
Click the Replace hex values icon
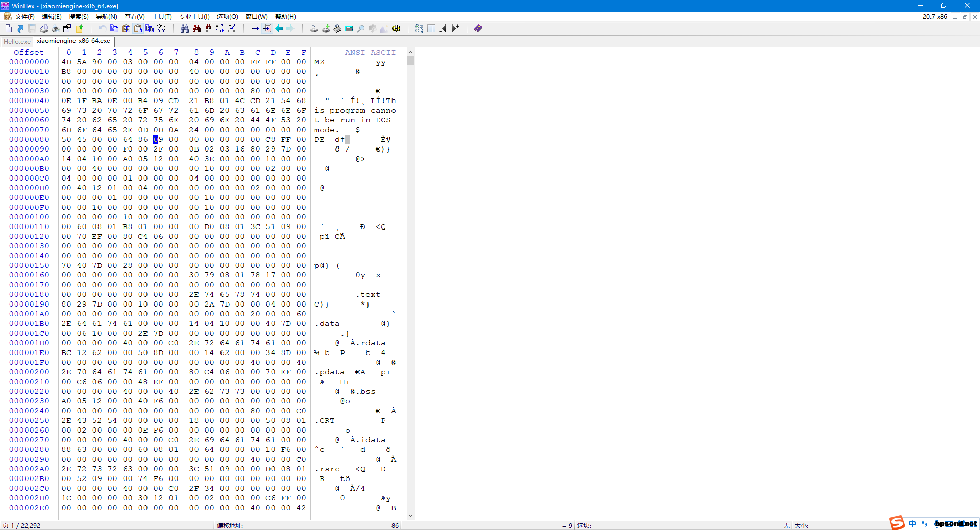232,29
